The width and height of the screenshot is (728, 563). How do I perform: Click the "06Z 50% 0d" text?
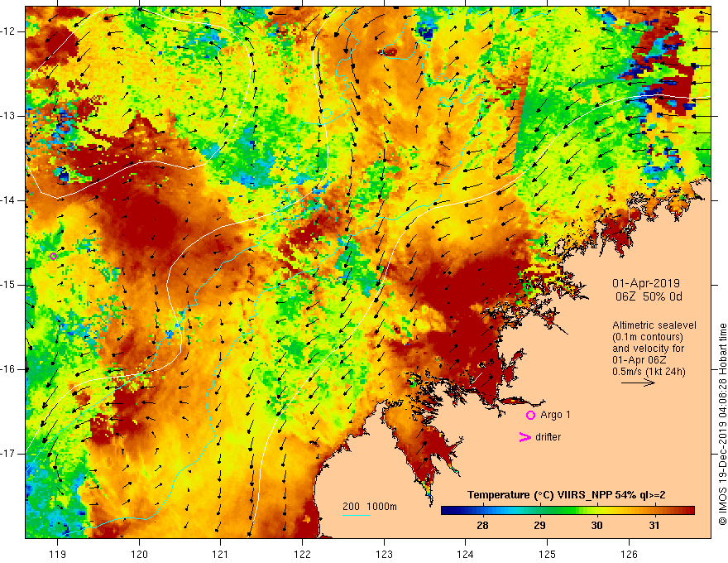649,296
